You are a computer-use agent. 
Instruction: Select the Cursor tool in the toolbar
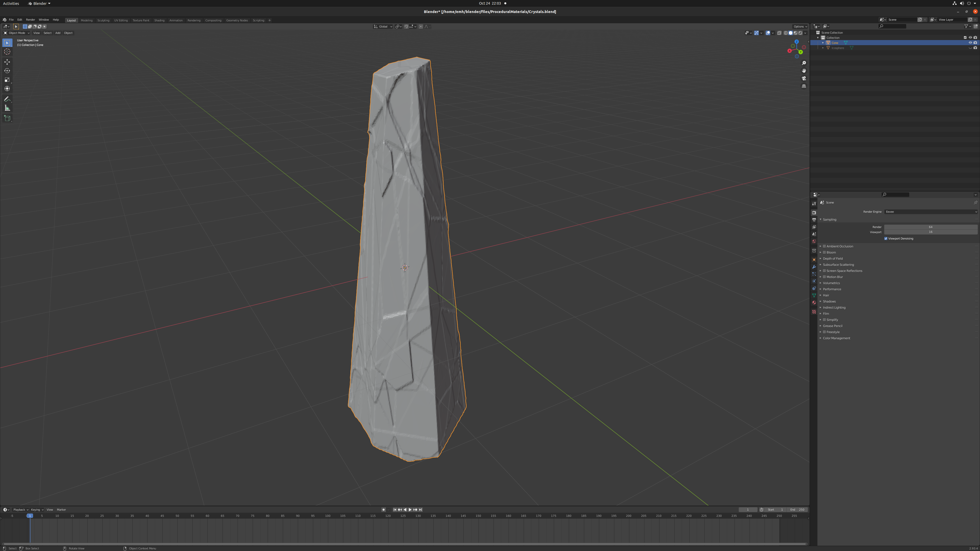[x=7, y=51]
